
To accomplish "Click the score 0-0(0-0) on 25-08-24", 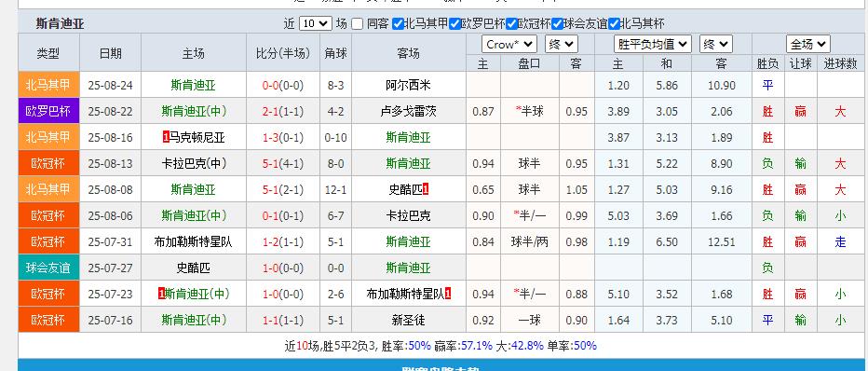I will pyautogui.click(x=283, y=85).
